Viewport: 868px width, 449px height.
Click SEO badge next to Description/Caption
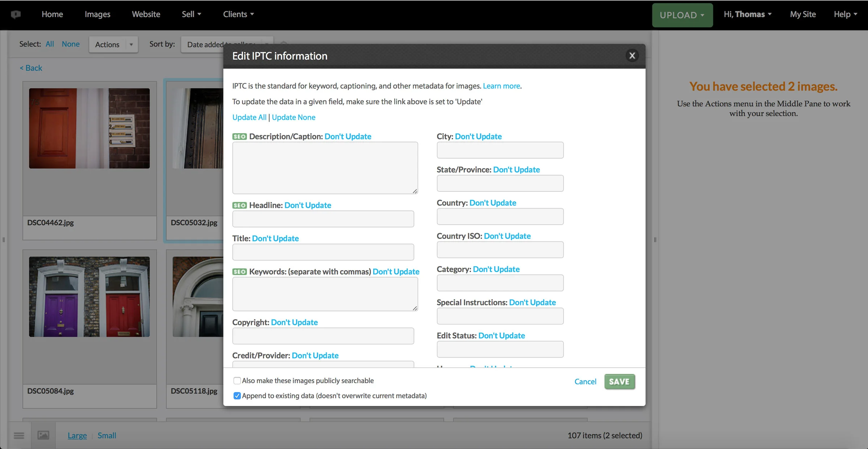coord(239,136)
